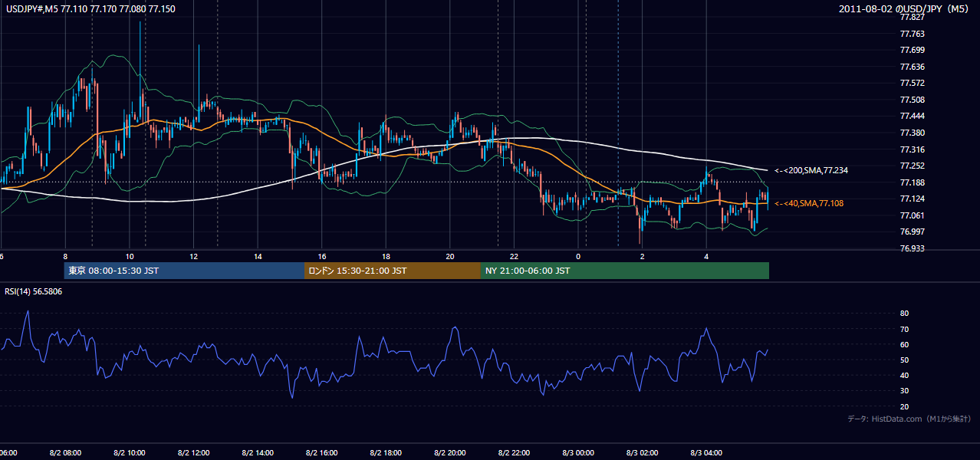Screen dimensions: 980x460
Task: Select the NY 21:00-06:00 JST session bar
Action: [x=625, y=271]
